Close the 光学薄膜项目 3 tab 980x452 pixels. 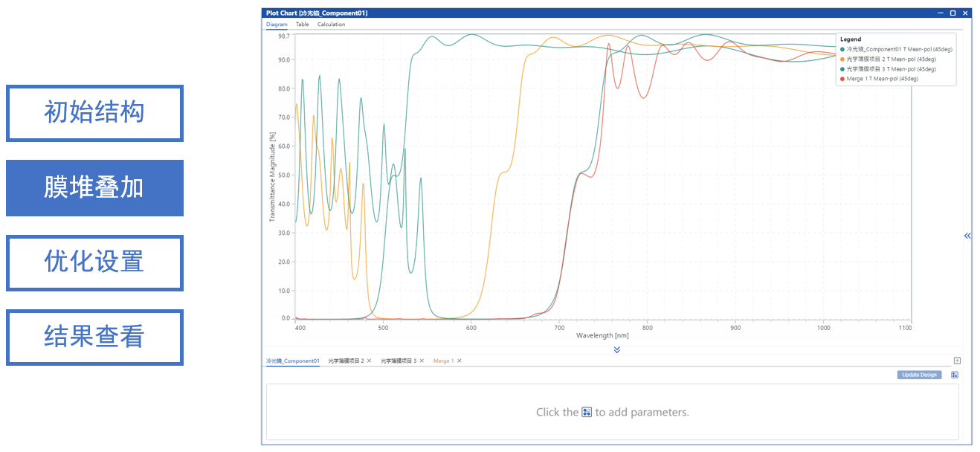(422, 361)
